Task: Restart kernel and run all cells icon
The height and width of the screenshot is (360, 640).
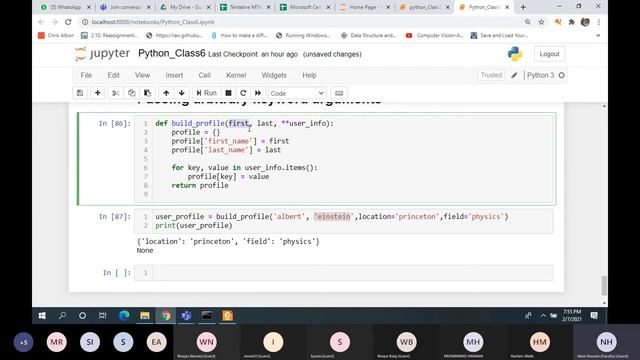Action: (258, 93)
